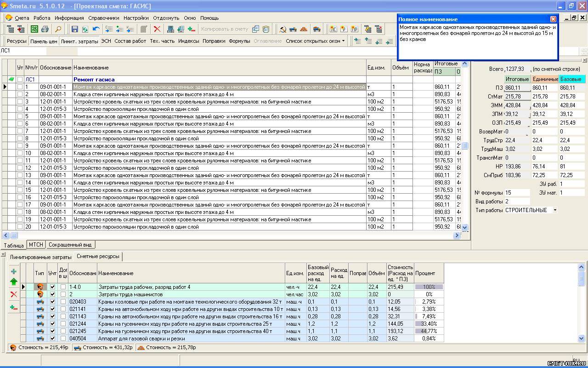Image resolution: width=588 pixels, height=368 pixels.
Task: Switch to the 'Сокращенный вид' tab
Action: click(70, 245)
